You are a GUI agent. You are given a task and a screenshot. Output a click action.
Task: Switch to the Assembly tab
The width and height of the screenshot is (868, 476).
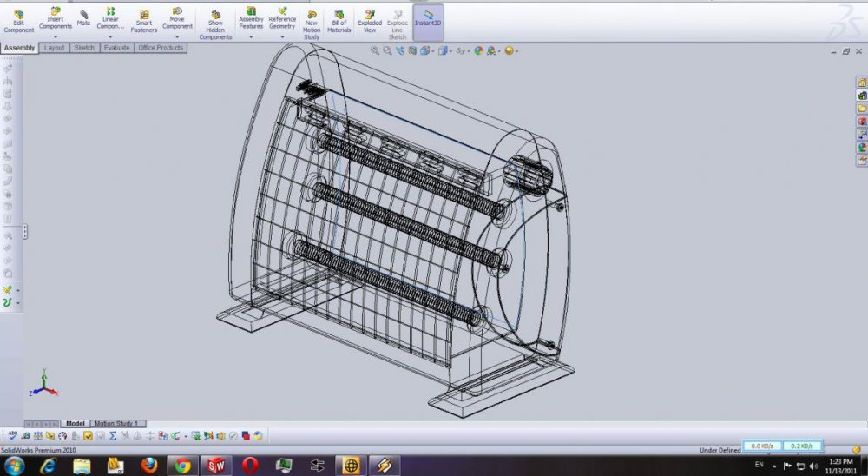(x=19, y=48)
